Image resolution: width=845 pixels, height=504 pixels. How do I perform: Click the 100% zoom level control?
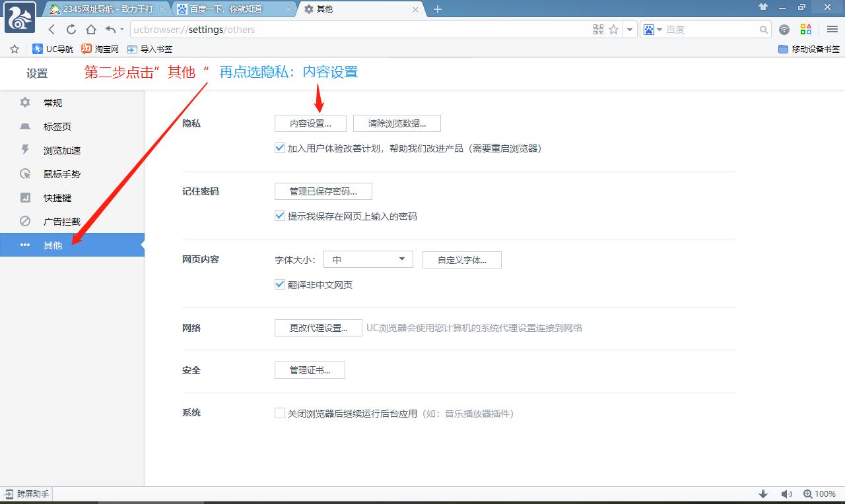point(820,493)
